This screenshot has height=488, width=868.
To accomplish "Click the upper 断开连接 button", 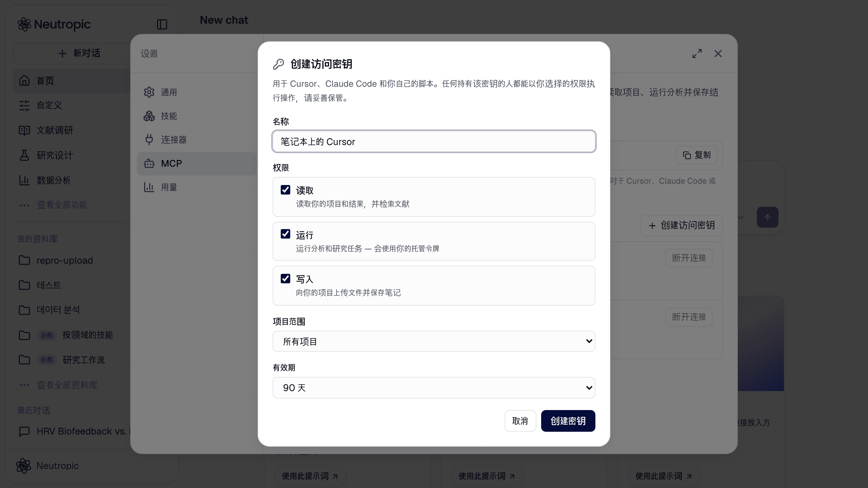I will coord(689,258).
